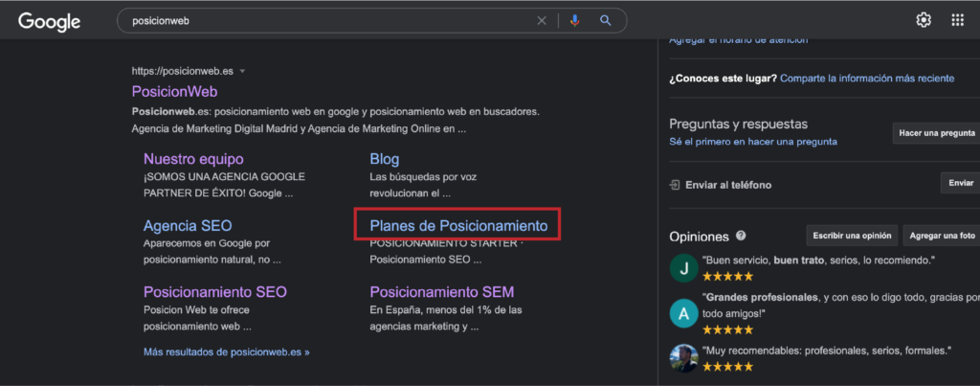This screenshot has height=386, width=980.
Task: Click the Escribir una opinión button
Action: (852, 236)
